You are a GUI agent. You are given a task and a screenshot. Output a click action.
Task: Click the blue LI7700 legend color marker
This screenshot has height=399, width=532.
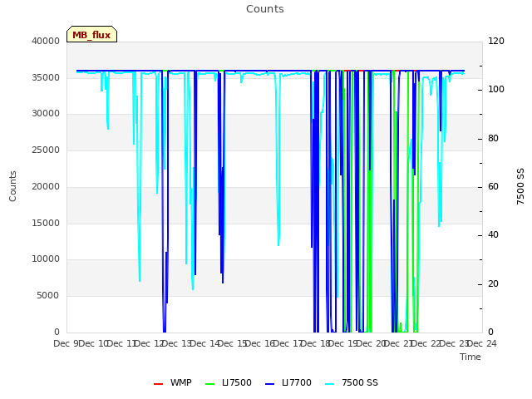269,384
